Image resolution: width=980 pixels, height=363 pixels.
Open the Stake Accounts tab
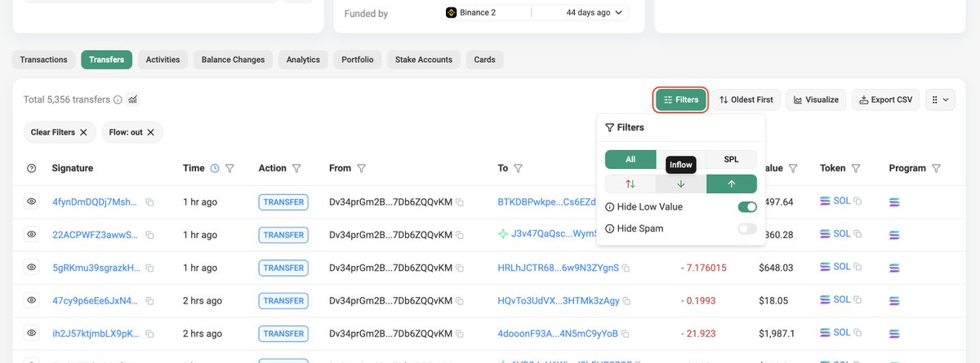[x=424, y=60]
